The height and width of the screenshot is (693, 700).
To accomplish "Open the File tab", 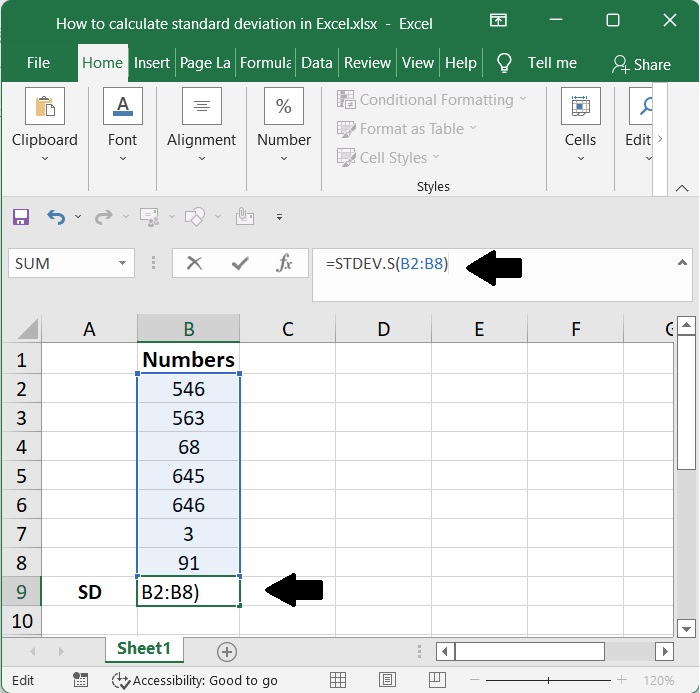I will coord(38,63).
